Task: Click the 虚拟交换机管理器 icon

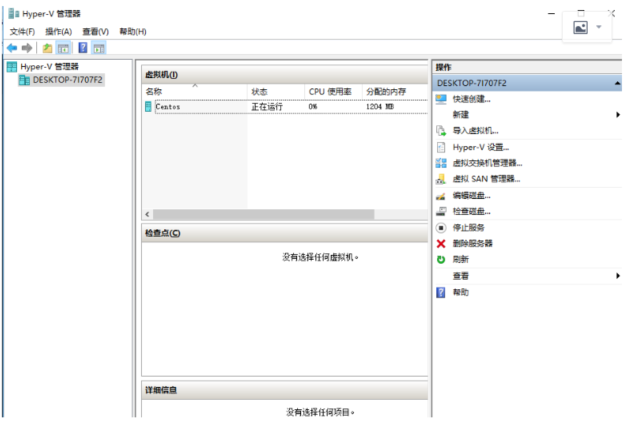Action: coord(441,163)
